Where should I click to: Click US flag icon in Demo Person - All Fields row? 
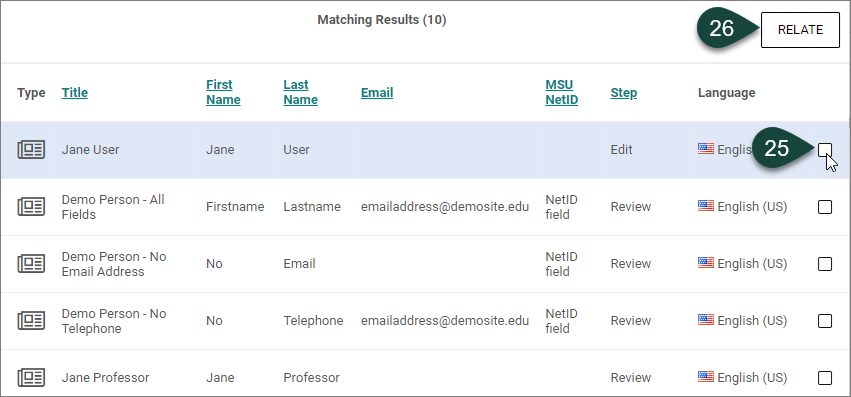click(706, 206)
